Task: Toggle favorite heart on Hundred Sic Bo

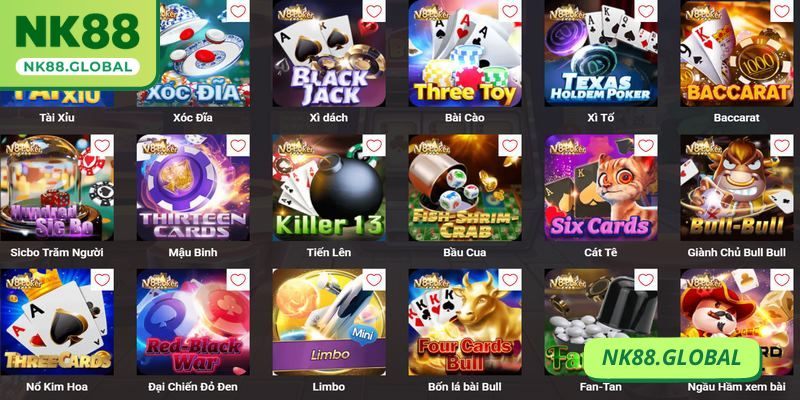Action: pos(102,145)
